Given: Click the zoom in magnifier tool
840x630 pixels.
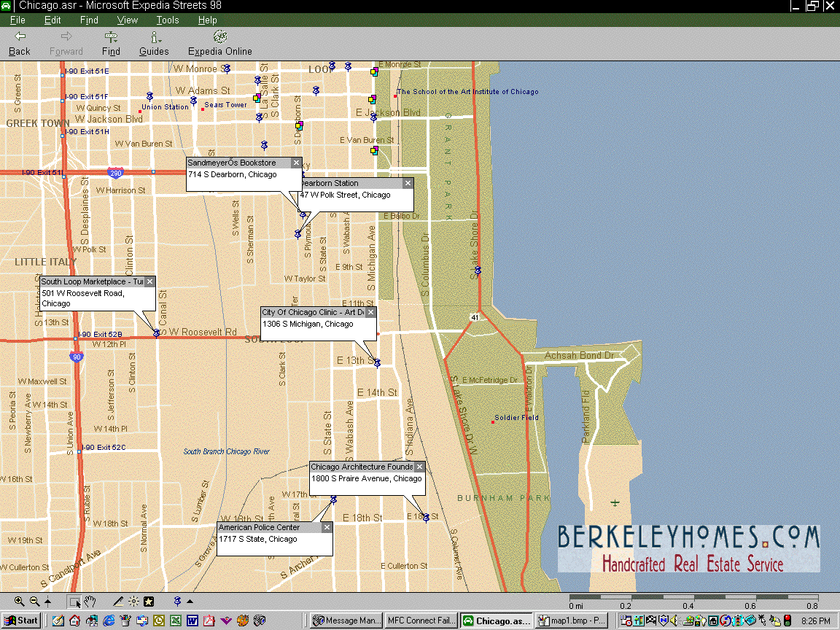Looking at the screenshot, I should pos(20,602).
